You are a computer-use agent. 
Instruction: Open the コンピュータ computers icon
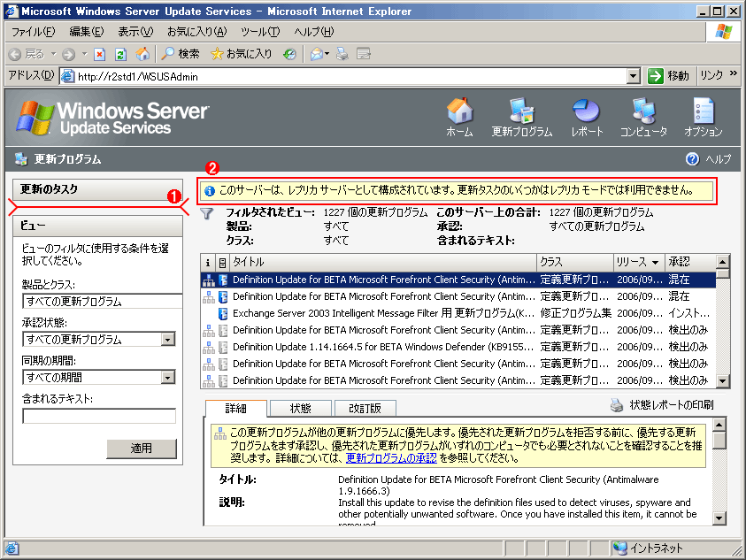point(643,117)
